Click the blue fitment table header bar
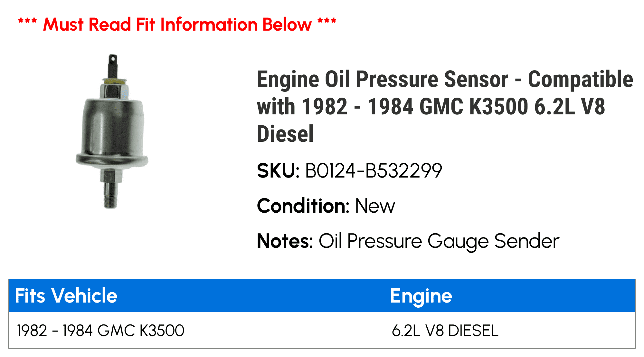 coord(322,295)
